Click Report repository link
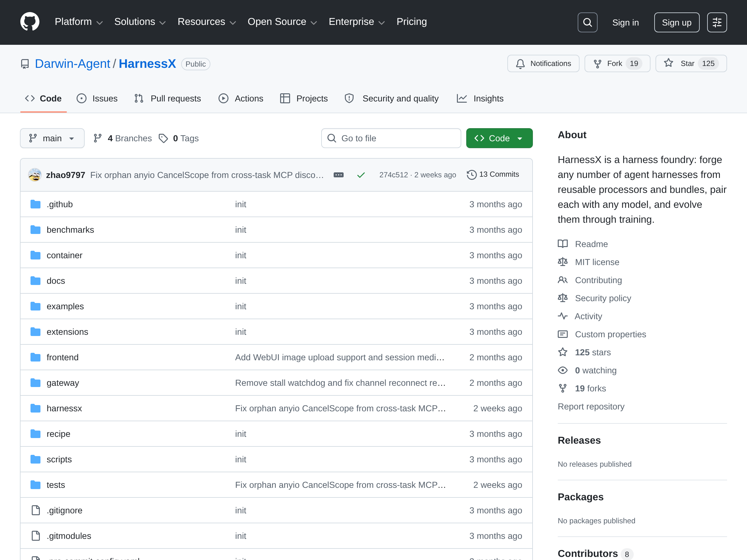The height and width of the screenshot is (560, 747). 591,406
